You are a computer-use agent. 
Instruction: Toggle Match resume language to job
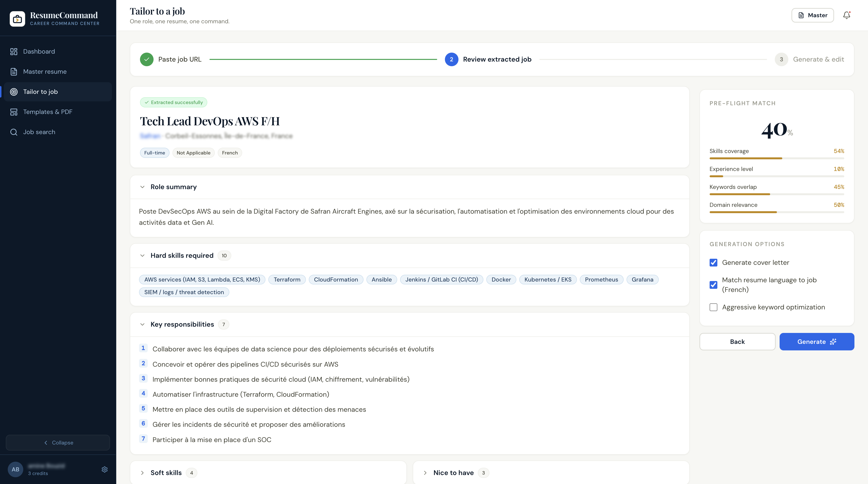click(713, 285)
